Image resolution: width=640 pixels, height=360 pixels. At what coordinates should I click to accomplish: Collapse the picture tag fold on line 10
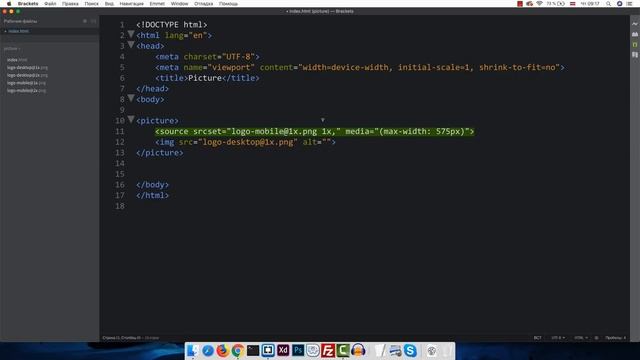point(131,119)
